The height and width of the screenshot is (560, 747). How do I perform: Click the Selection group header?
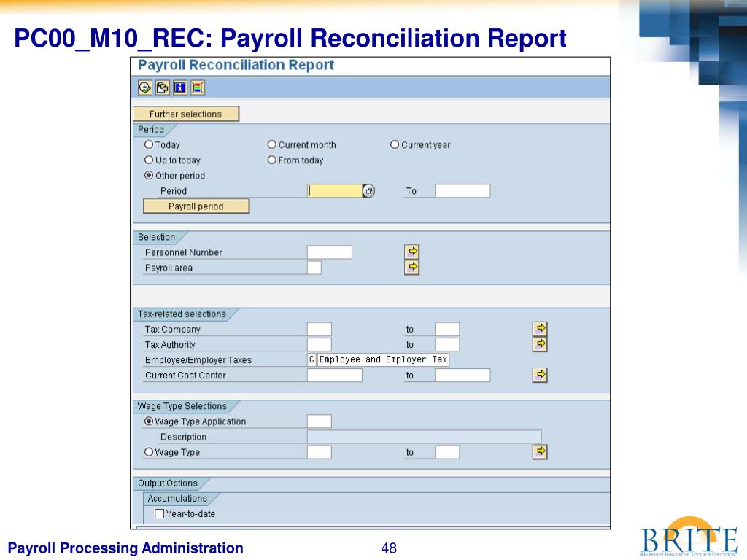point(156,237)
